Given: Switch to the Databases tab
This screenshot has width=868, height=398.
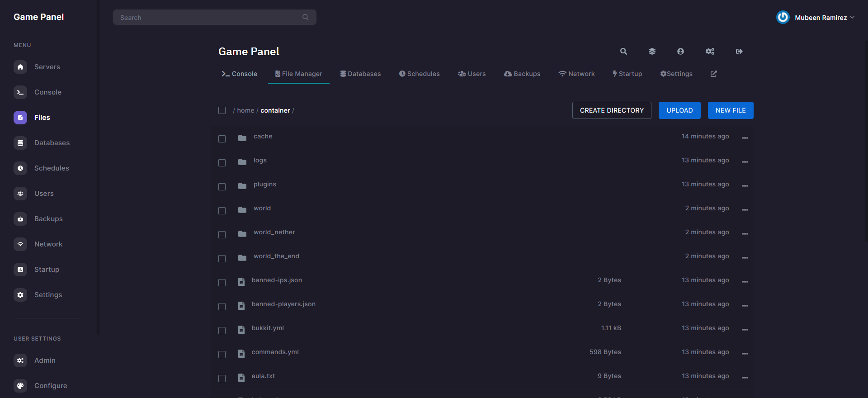Looking at the screenshot, I should tap(360, 74).
